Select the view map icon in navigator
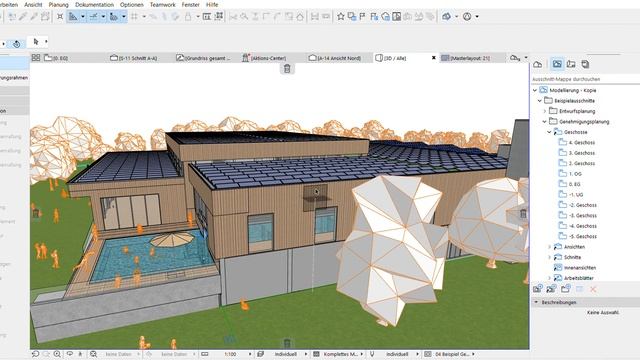The width and height of the screenshot is (640, 360). pyautogui.click(x=557, y=64)
